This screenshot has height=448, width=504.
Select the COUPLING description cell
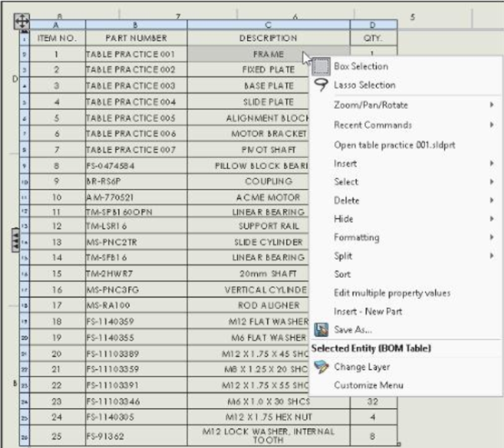tap(248, 182)
